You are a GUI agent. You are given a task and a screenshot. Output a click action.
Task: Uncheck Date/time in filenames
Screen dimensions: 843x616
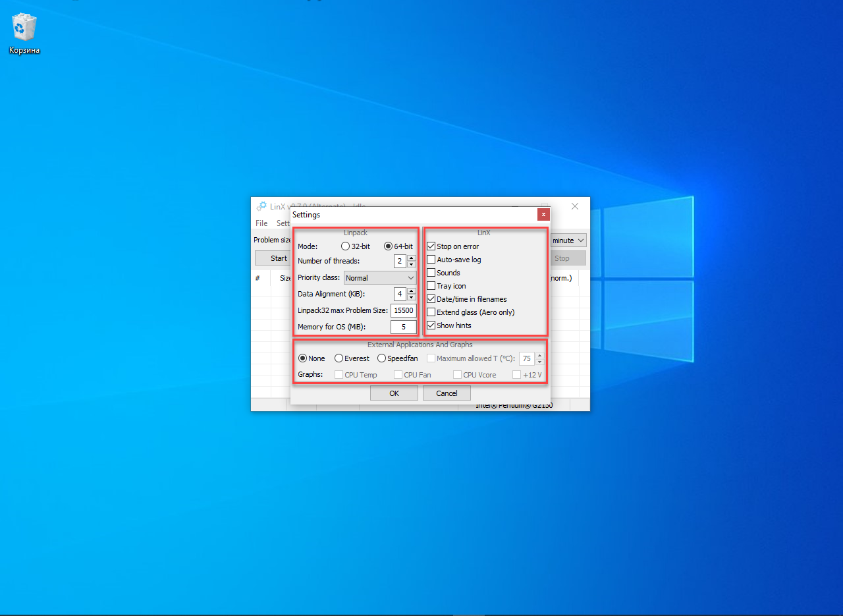coord(467,299)
